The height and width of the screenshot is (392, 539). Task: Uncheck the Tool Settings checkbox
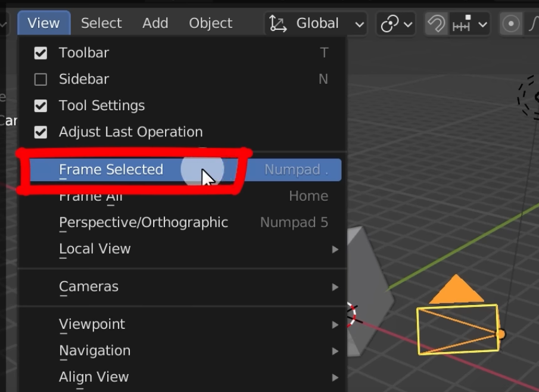(40, 106)
